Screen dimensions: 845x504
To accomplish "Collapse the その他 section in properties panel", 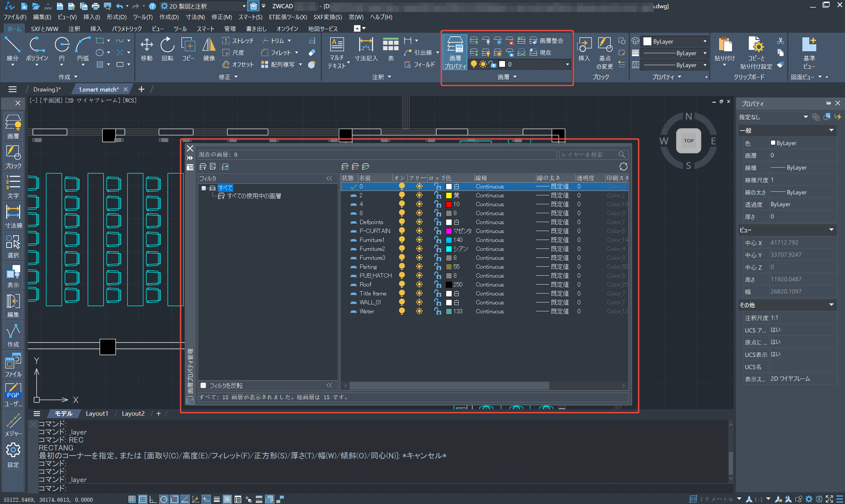I will [x=831, y=305].
